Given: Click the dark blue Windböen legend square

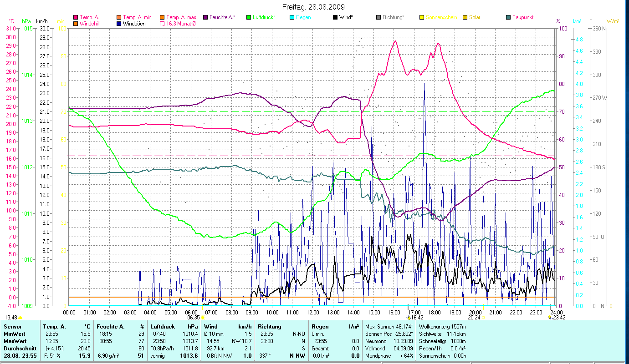Looking at the screenshot, I should (x=118, y=24).
